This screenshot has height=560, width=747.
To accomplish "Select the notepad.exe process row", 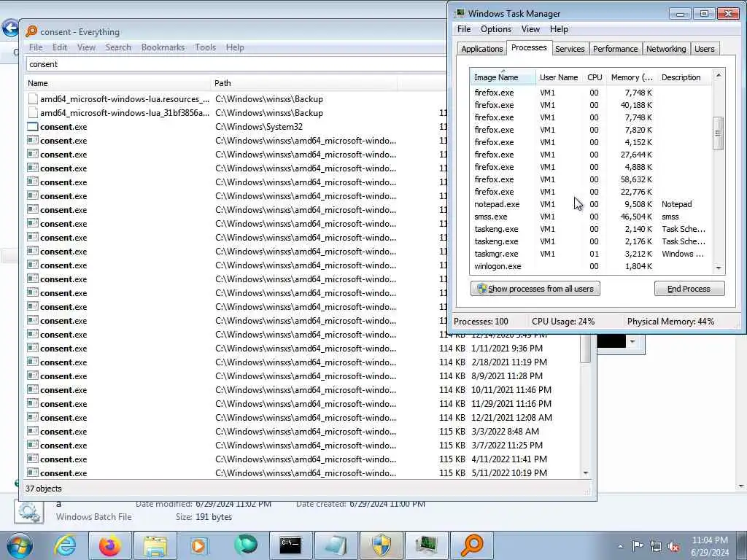I will pos(591,204).
